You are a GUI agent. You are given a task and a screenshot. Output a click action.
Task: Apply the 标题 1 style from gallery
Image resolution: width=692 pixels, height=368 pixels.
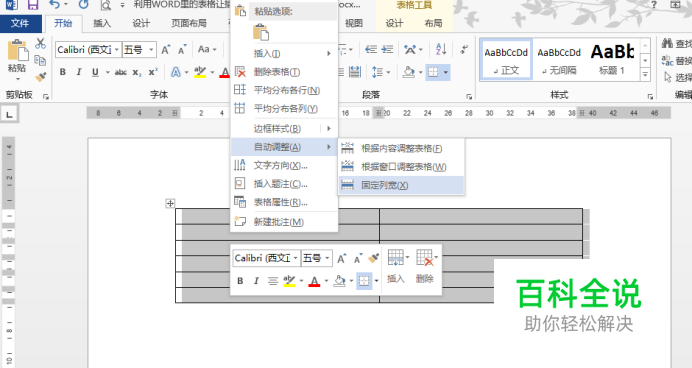point(612,60)
